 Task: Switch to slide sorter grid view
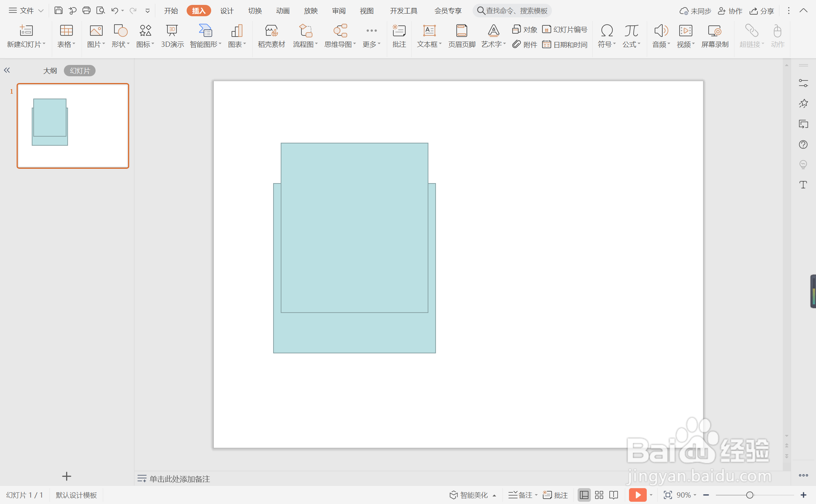click(599, 495)
